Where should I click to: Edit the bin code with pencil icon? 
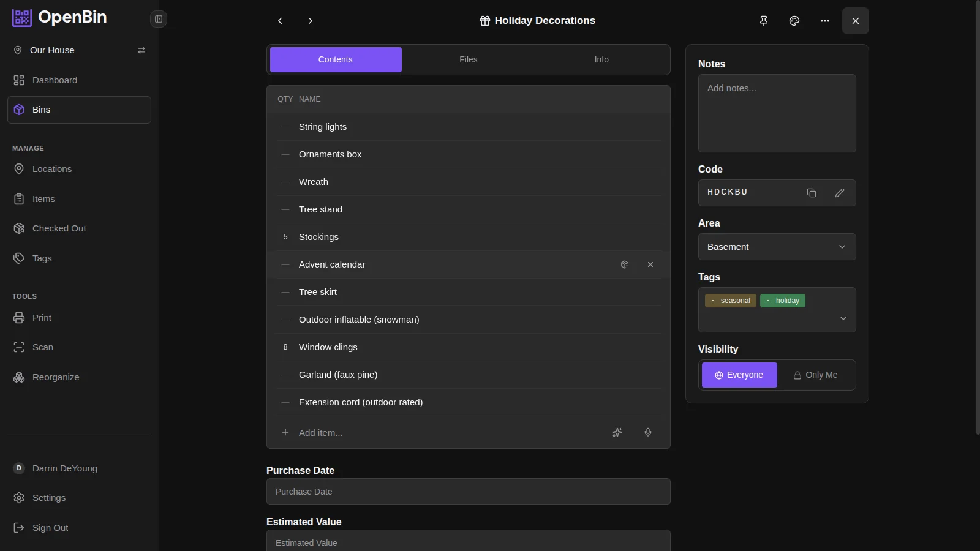839,193
